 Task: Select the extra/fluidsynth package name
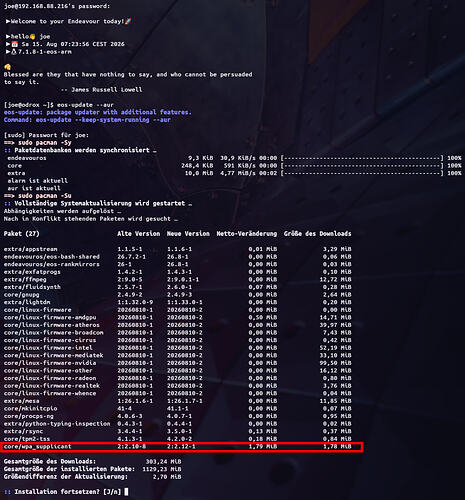(x=32, y=287)
